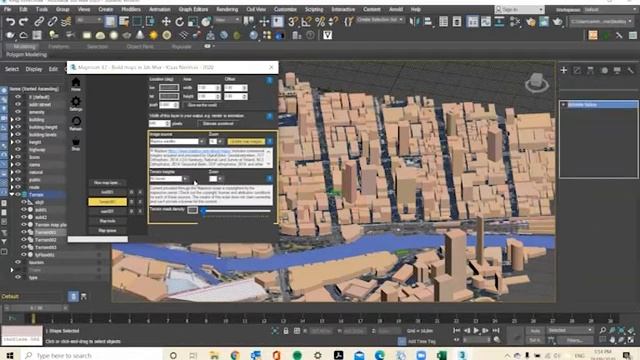Click the ViewCube in viewport
Screen dimensions: 640x360
536,83
